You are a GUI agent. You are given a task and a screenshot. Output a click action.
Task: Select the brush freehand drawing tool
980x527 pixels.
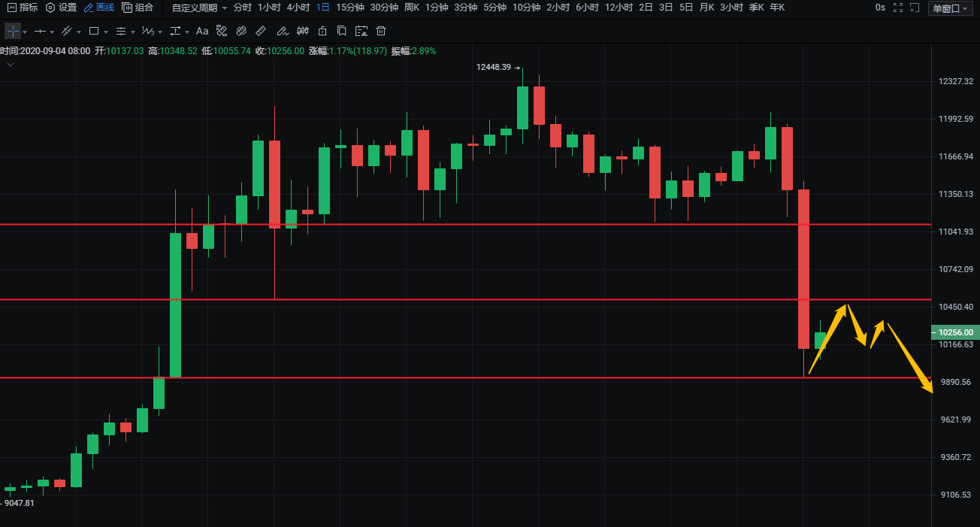coord(282,32)
